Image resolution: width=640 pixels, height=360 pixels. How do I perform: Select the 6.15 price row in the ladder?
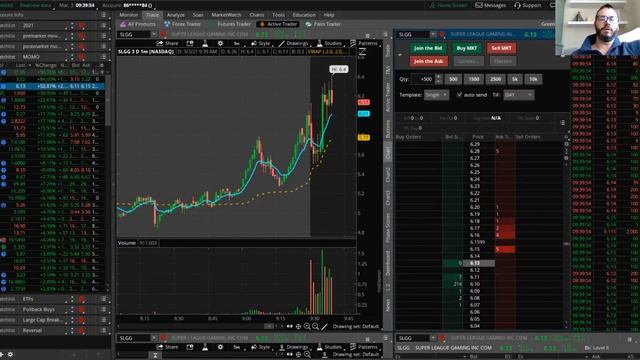(474, 249)
